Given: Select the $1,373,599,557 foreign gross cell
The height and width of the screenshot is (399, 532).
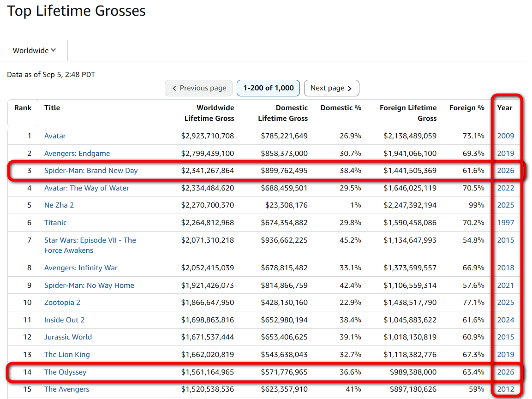Looking at the screenshot, I should coord(410,268).
